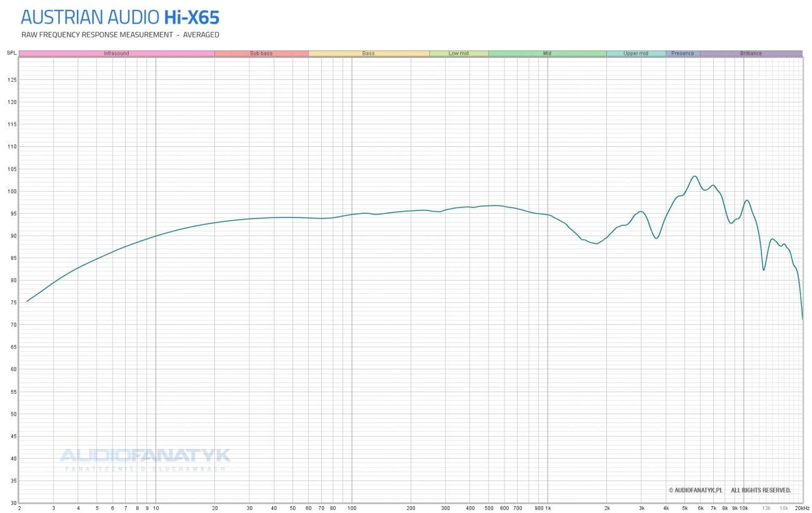This screenshot has width=812, height=513.
Task: Click the 70 dB axis value
Action: pos(14,325)
